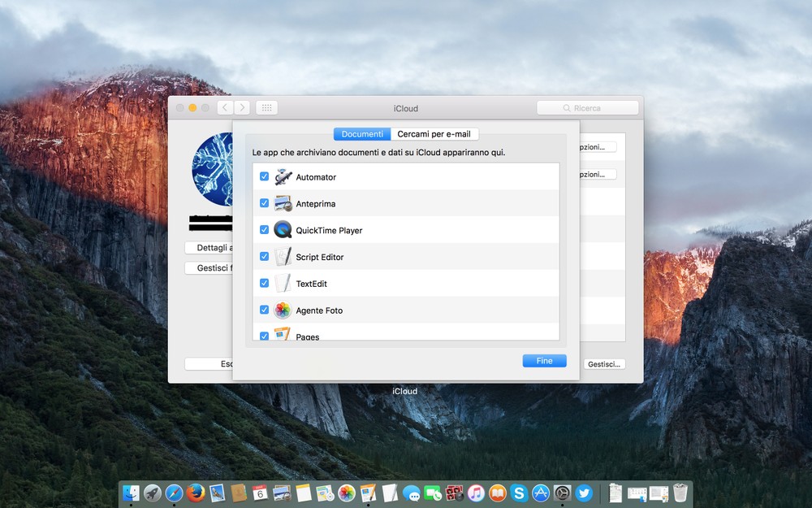Uncheck the Pages checkbox
Viewport: 812px width, 508px height.
tap(264, 336)
